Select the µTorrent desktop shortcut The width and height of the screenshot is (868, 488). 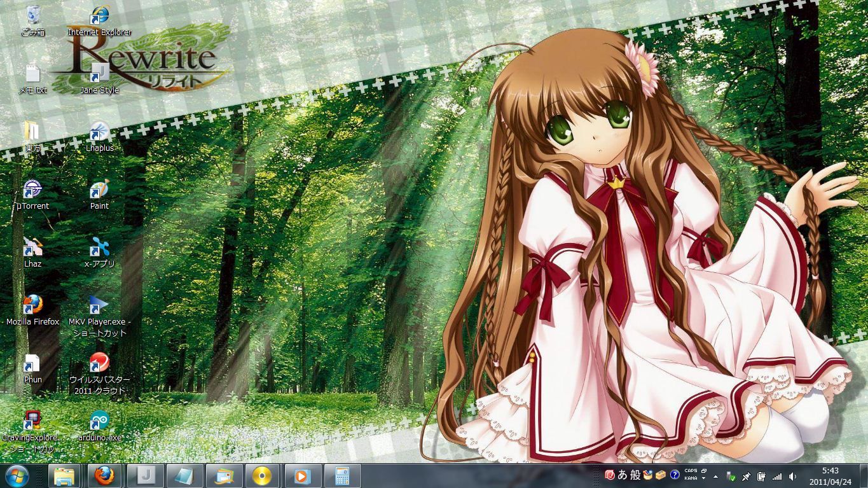[x=33, y=195]
